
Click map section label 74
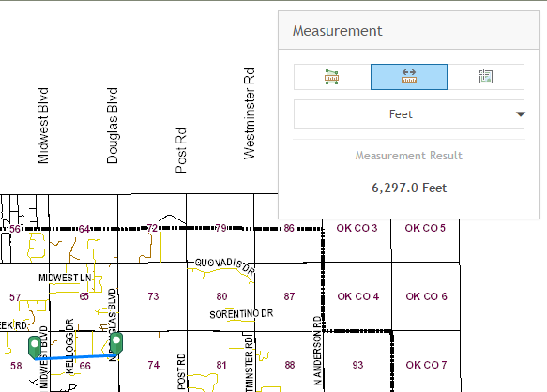(x=154, y=365)
